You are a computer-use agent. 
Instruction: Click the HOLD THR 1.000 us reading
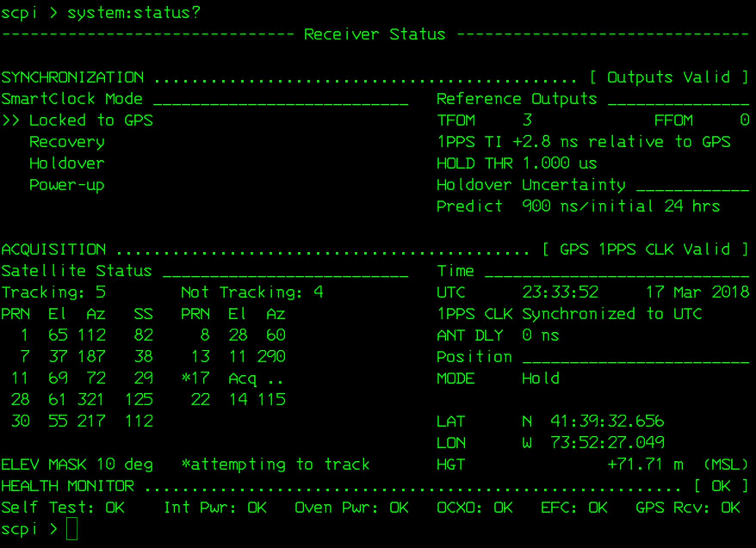pos(517,163)
